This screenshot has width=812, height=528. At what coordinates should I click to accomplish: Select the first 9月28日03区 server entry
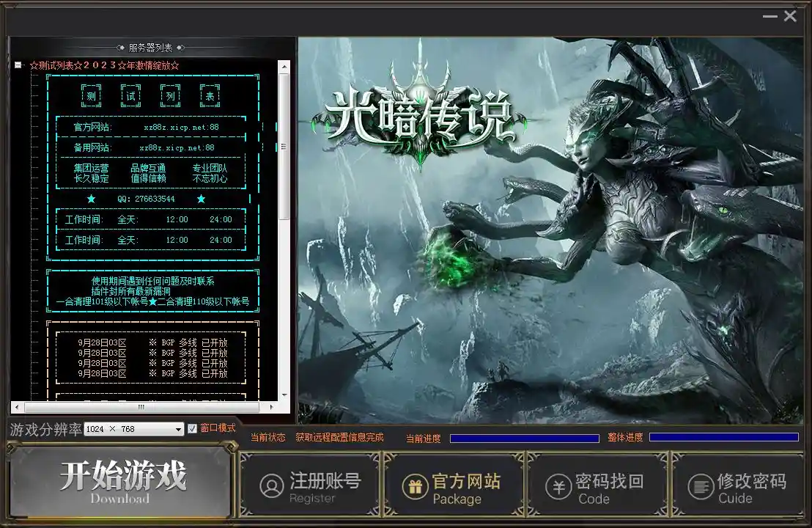152,342
